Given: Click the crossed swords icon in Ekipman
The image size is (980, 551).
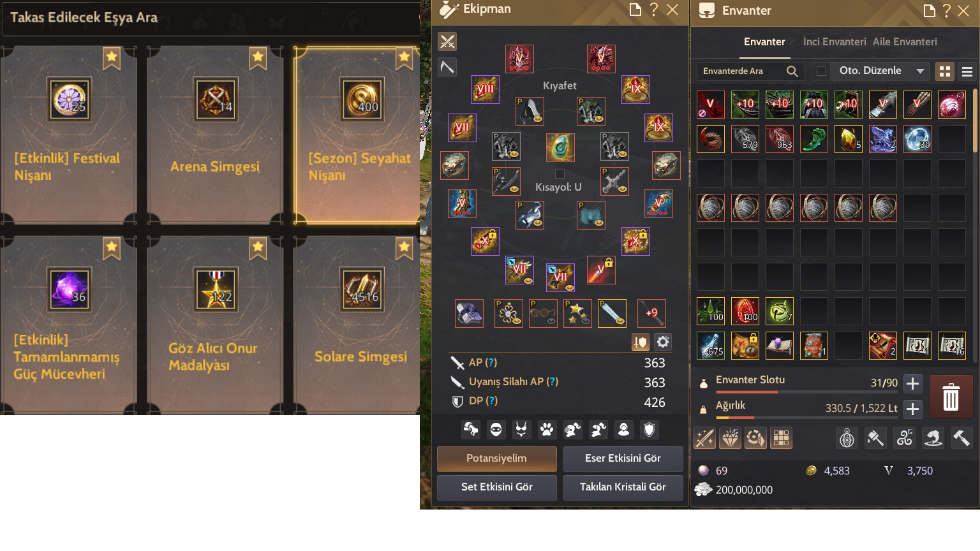Looking at the screenshot, I should click(447, 42).
